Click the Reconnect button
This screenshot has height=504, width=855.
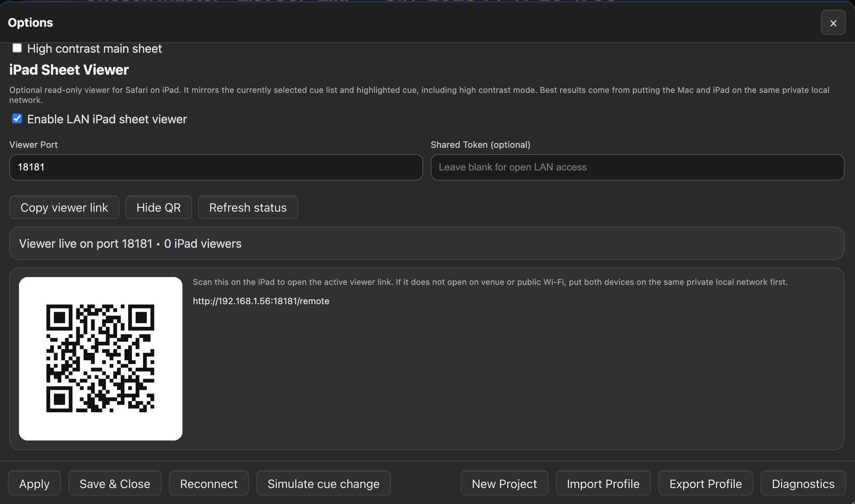[209, 484]
